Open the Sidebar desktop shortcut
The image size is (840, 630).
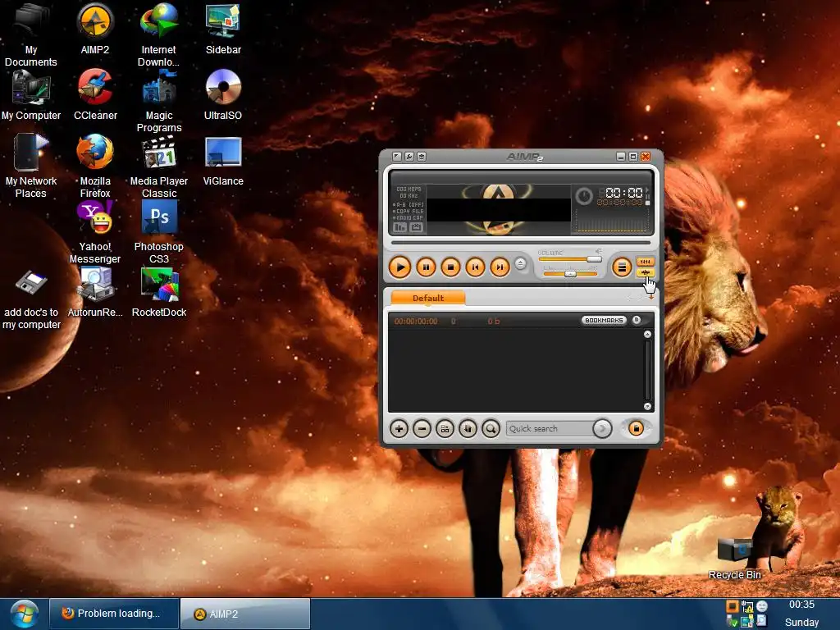[x=223, y=30]
